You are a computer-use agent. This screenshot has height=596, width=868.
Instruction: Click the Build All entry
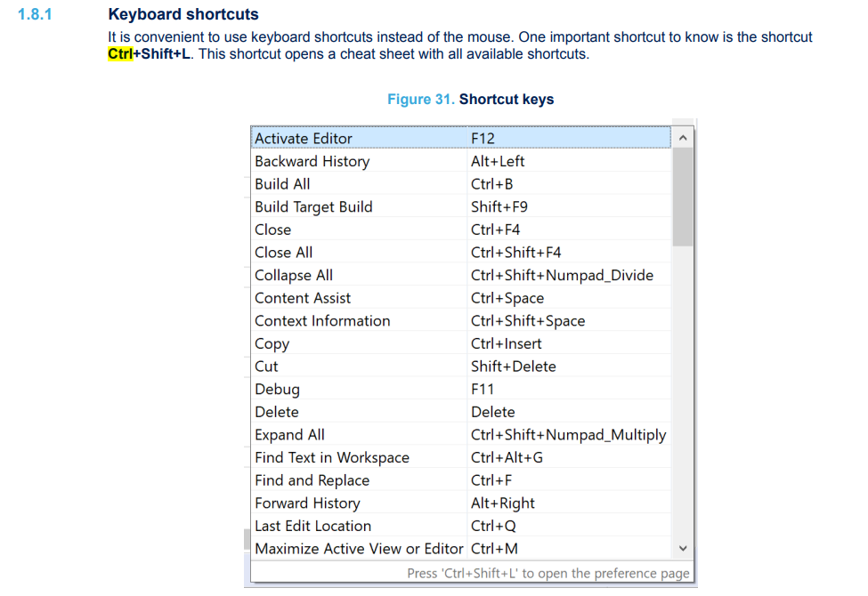coord(282,184)
